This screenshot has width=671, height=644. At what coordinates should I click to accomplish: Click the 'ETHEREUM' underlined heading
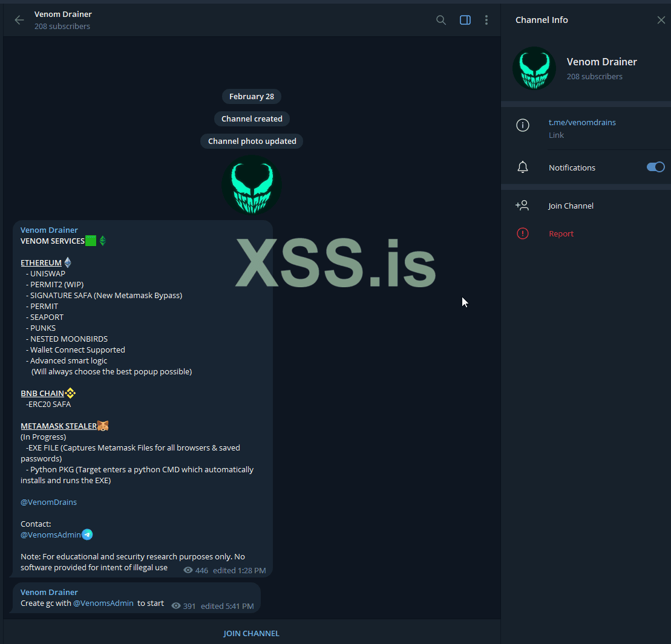[x=41, y=262]
